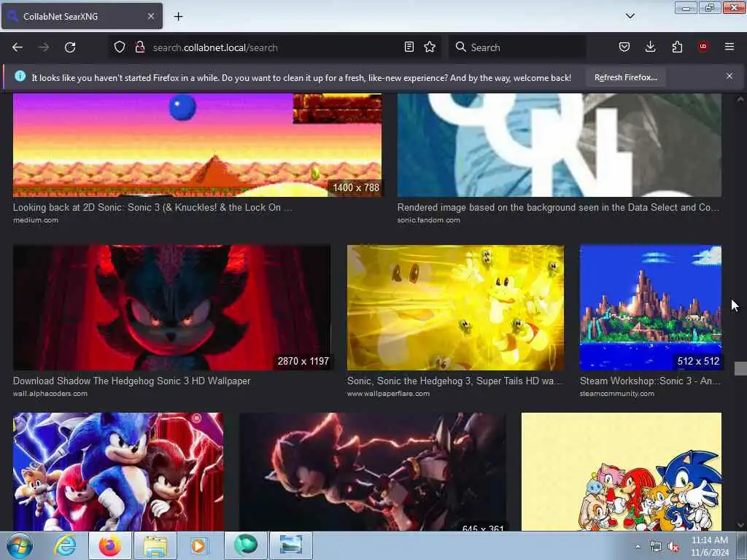Image resolution: width=747 pixels, height=560 pixels.
Task: Click the steamcommunity.com source link
Action: pos(617,393)
